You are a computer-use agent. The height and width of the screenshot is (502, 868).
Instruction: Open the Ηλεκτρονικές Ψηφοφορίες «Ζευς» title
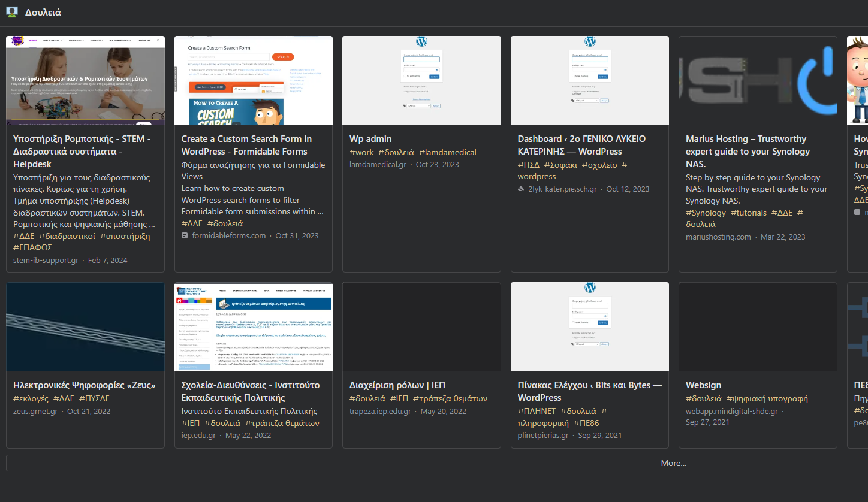pos(85,385)
